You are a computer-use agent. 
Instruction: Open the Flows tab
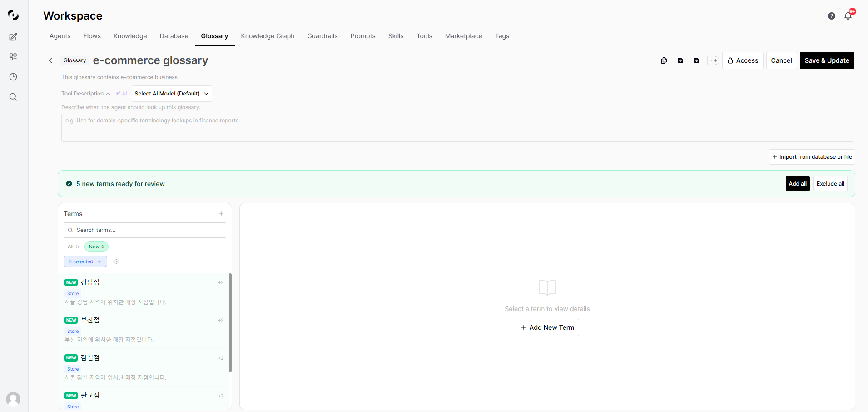coord(92,36)
